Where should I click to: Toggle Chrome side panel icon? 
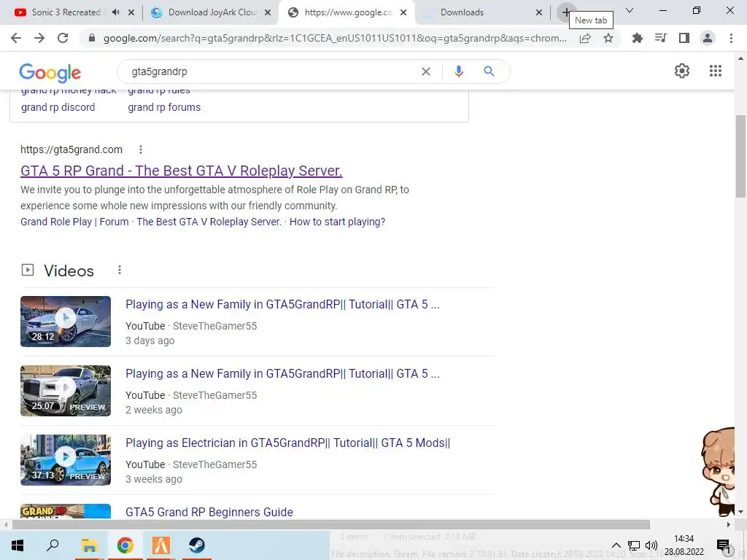[684, 38]
